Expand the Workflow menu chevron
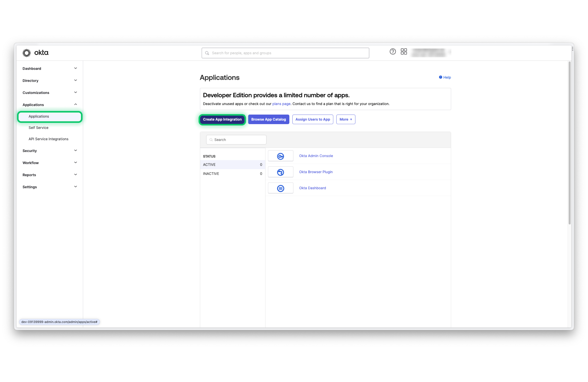Viewport: 588px width, 382px height. [x=76, y=163]
